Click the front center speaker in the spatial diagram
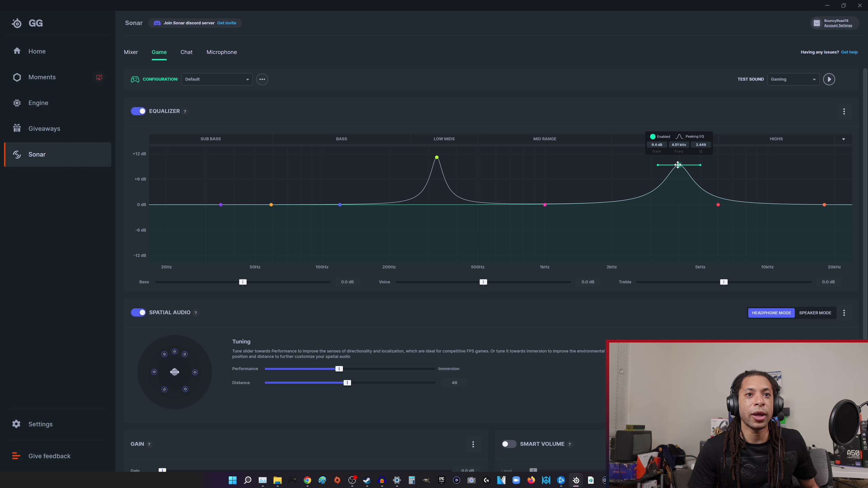868x488 pixels. [x=175, y=352]
